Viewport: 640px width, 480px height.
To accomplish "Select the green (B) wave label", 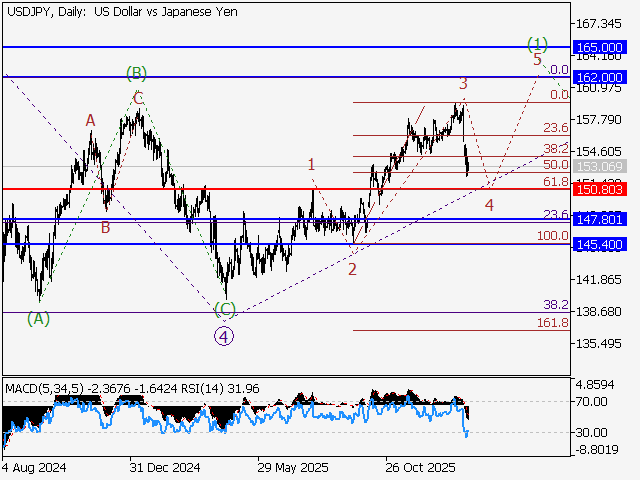I will click(x=137, y=73).
